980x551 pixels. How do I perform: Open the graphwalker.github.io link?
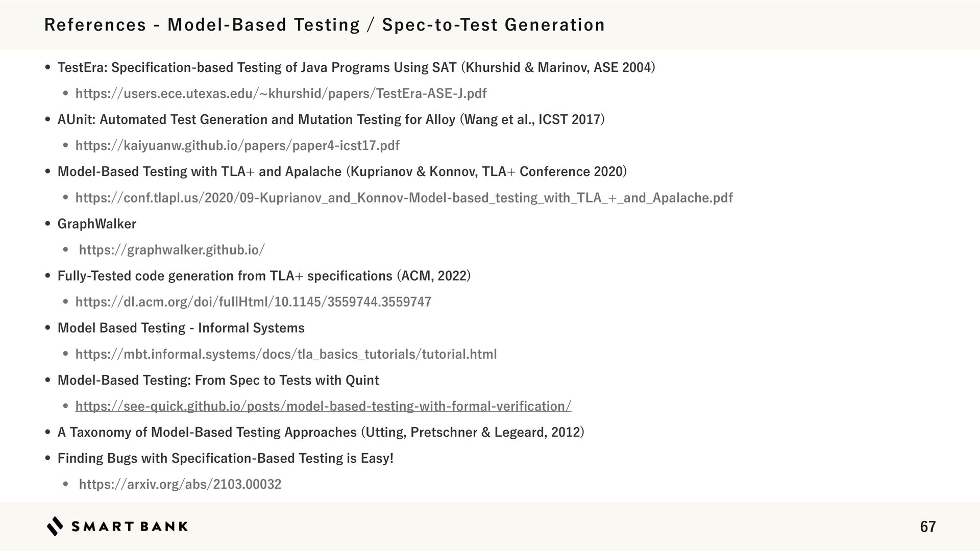point(172,249)
